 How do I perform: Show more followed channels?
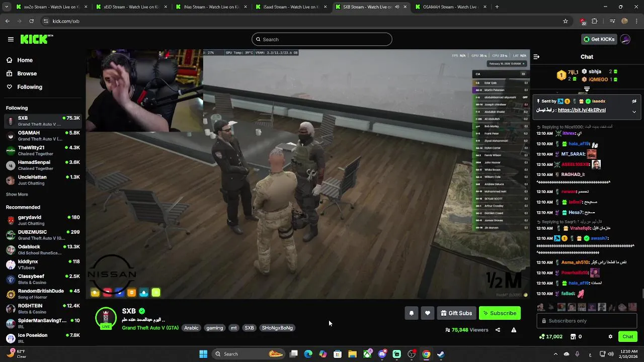17,194
